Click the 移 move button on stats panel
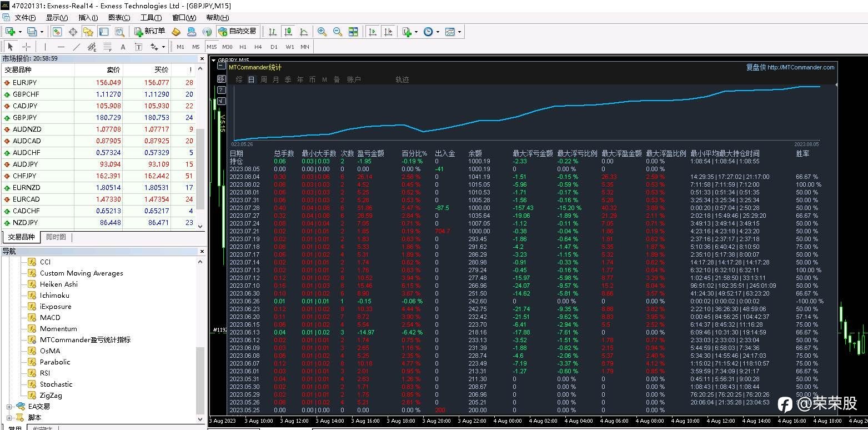This screenshot has height=430, width=868. (x=221, y=79)
